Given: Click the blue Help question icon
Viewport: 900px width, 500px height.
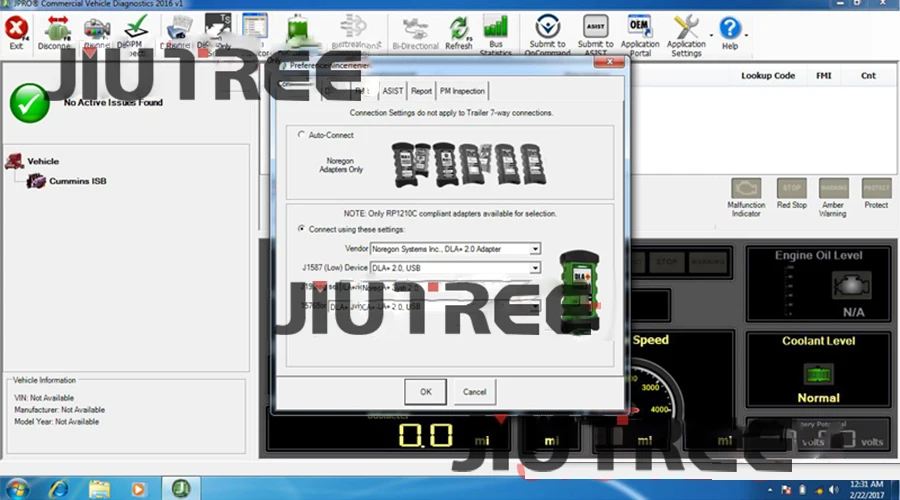Looking at the screenshot, I should [x=730, y=28].
